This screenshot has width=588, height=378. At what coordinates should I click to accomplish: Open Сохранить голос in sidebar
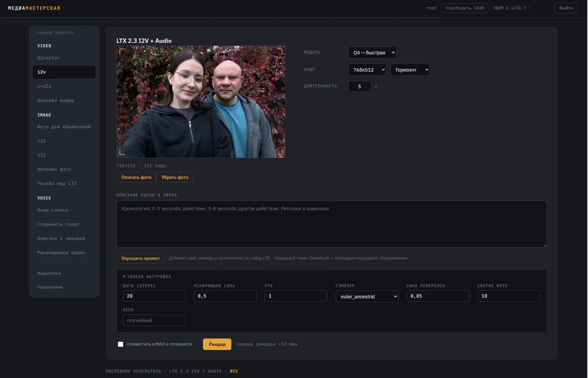pos(64,224)
